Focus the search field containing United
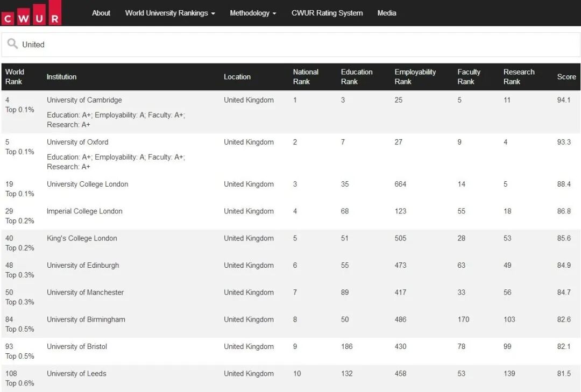The image size is (581, 392). [291, 45]
